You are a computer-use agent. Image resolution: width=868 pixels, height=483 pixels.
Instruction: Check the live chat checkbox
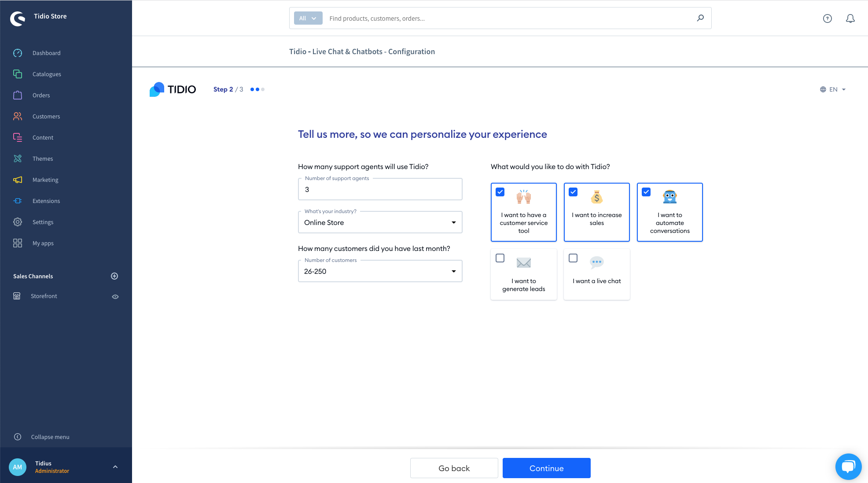point(573,258)
